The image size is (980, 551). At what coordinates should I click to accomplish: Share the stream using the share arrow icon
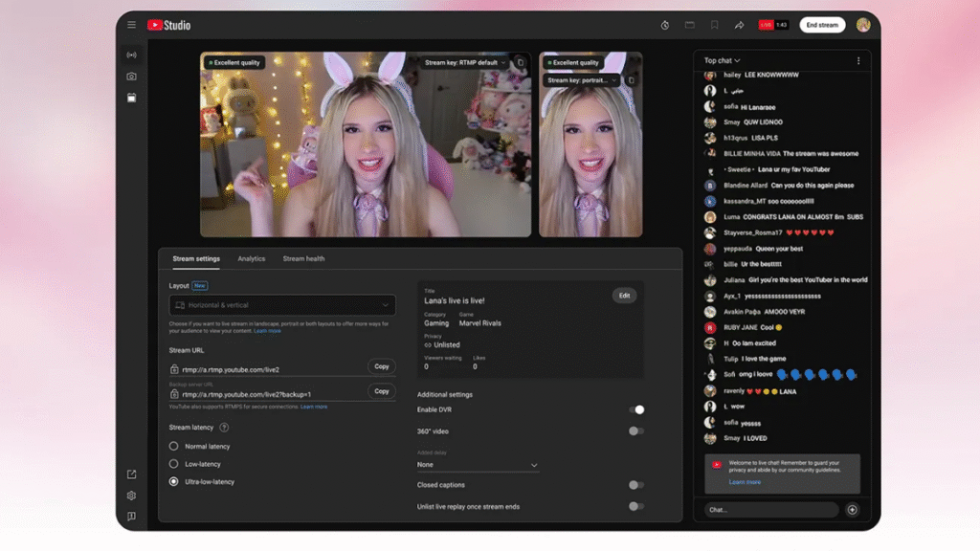click(738, 25)
